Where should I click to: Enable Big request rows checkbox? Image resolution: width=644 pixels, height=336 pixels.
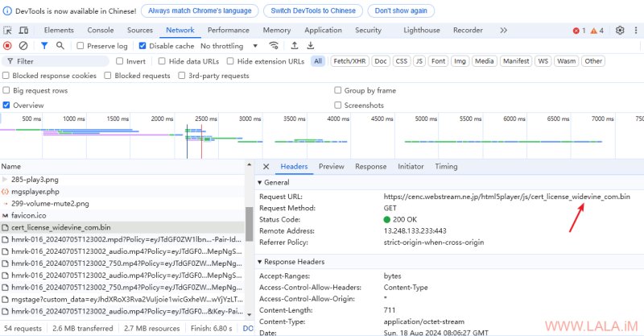click(6, 90)
